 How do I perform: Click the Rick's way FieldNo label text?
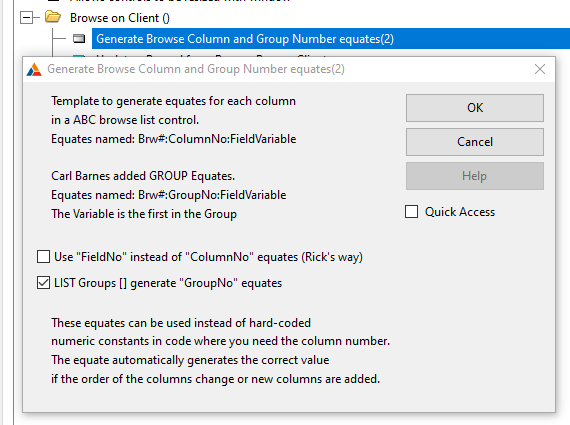click(208, 257)
